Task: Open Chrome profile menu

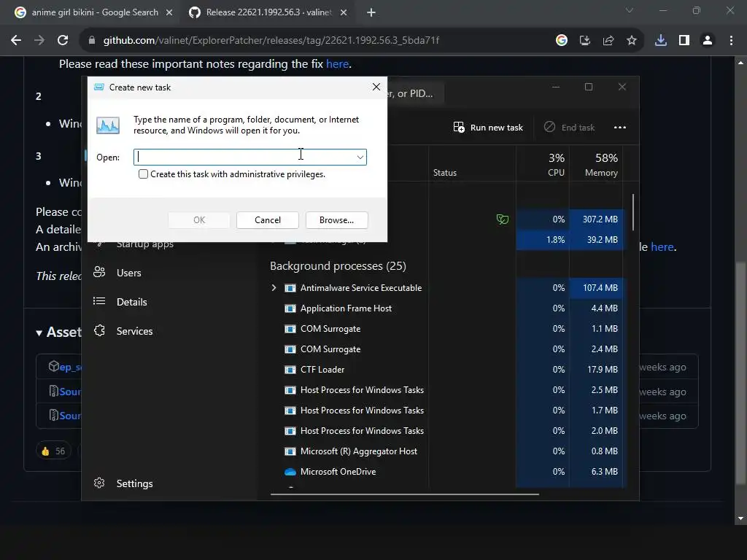Action: [x=708, y=41]
